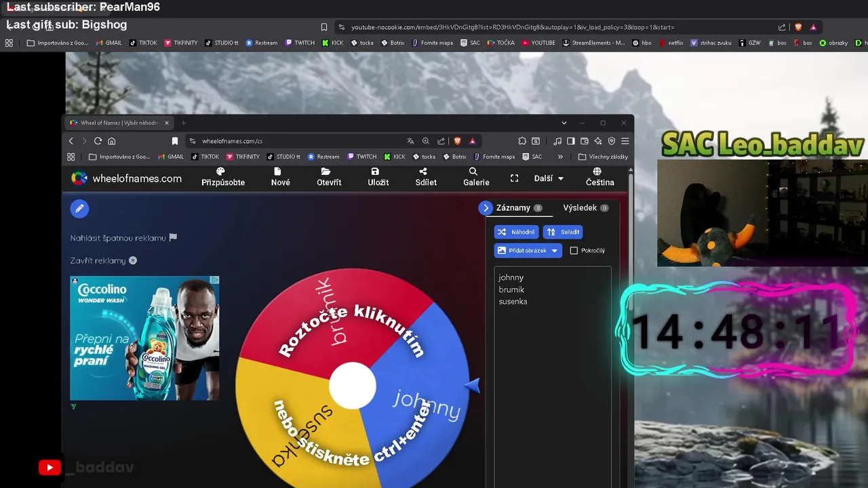Collapse the entries panel with blue chevron
The width and height of the screenshot is (868, 488).
(485, 208)
